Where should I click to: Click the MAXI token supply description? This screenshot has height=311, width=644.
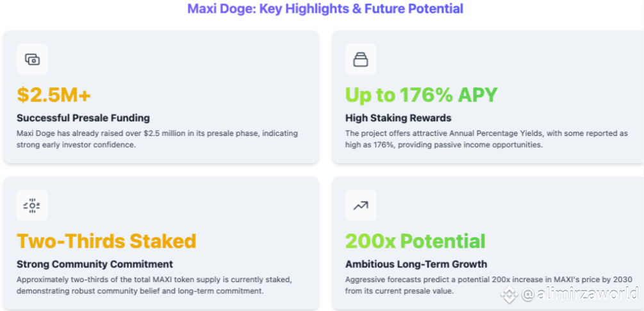click(154, 285)
